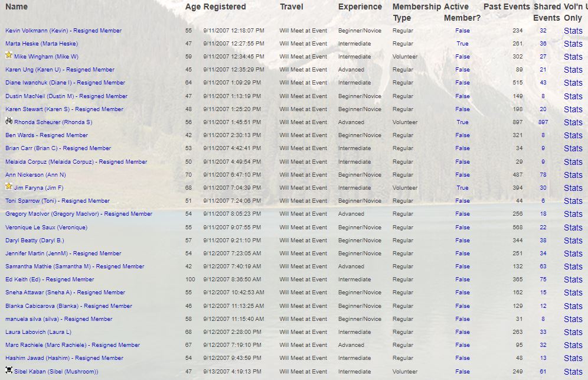The width and height of the screenshot is (588, 380).
Task: Click the Past Events column header
Action: (507, 7)
